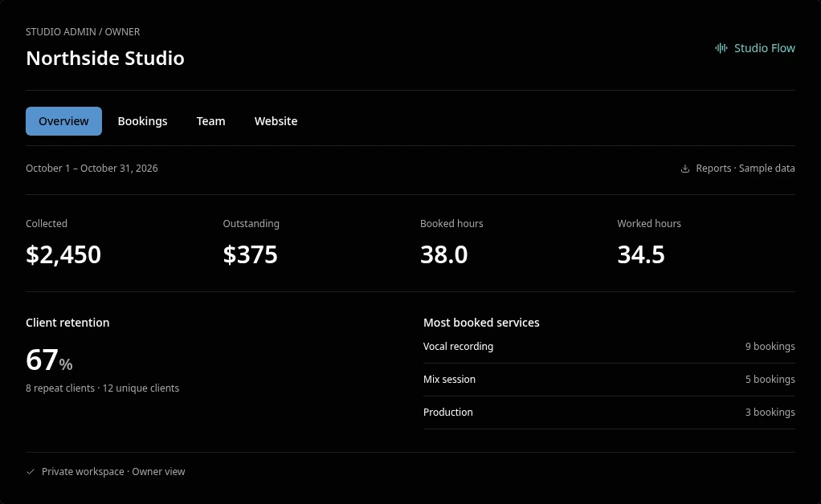Click the 3 bookings count
Viewport: 821px width, 504px height.
pyautogui.click(x=770, y=413)
